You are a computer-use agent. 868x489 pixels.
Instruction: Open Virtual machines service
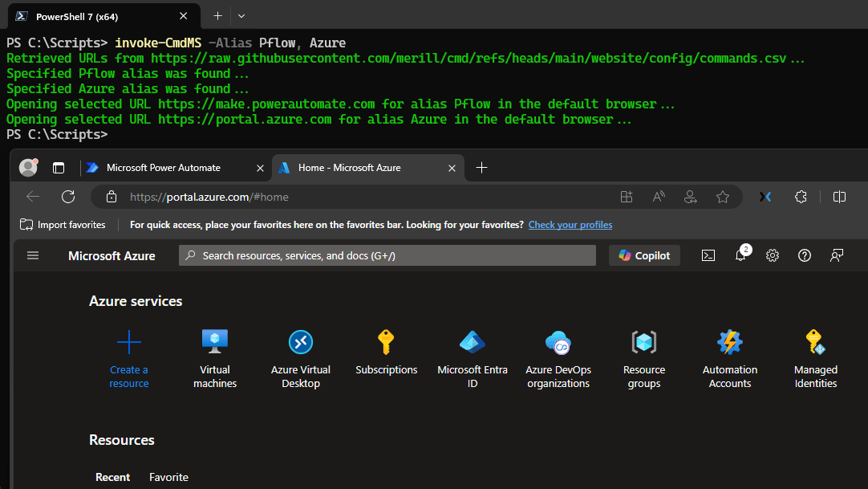pyautogui.click(x=215, y=359)
